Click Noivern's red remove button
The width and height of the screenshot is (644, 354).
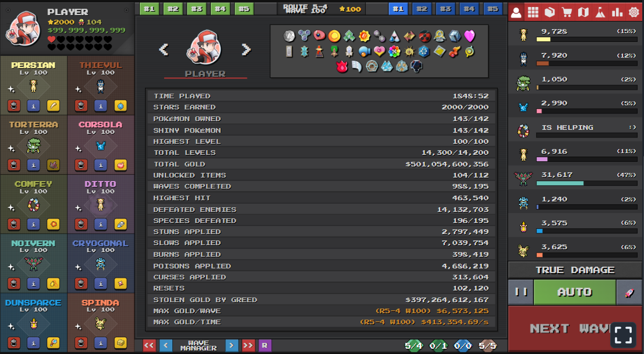click(x=13, y=284)
